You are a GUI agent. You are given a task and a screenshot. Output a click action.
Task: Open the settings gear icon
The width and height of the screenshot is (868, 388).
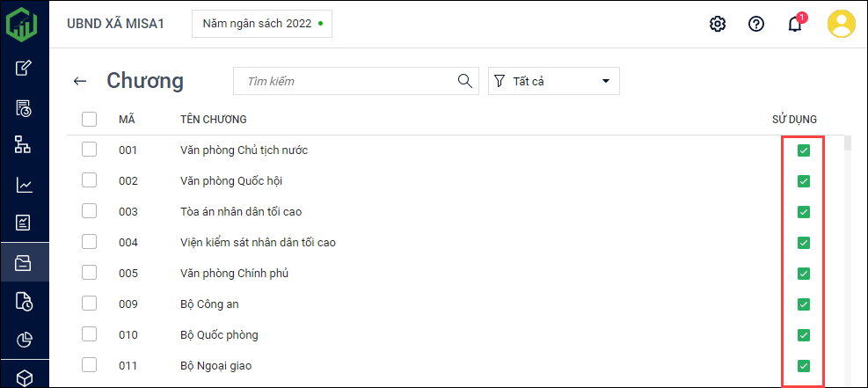[x=718, y=24]
